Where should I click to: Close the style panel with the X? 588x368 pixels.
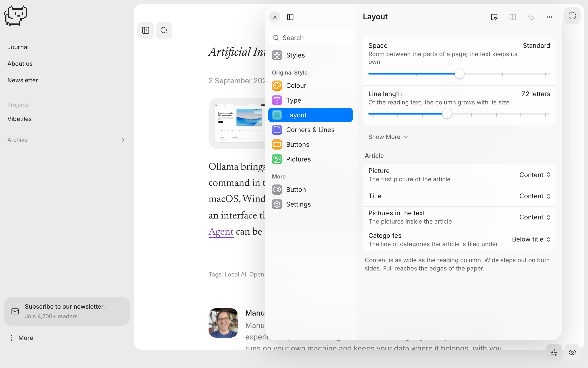tap(275, 17)
